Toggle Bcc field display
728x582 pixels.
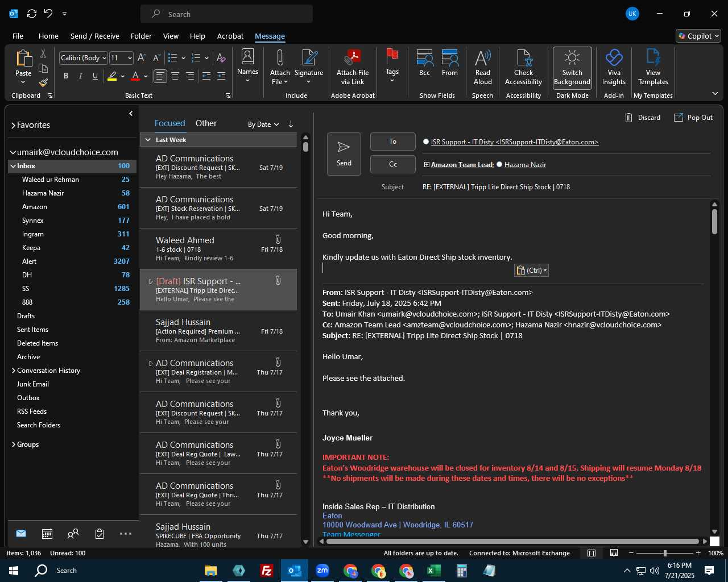point(424,63)
